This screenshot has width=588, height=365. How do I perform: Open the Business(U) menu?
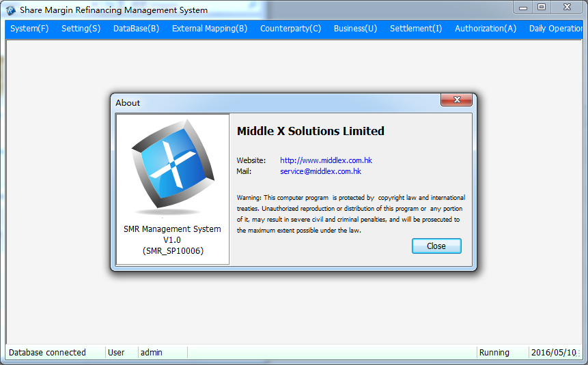(x=356, y=29)
